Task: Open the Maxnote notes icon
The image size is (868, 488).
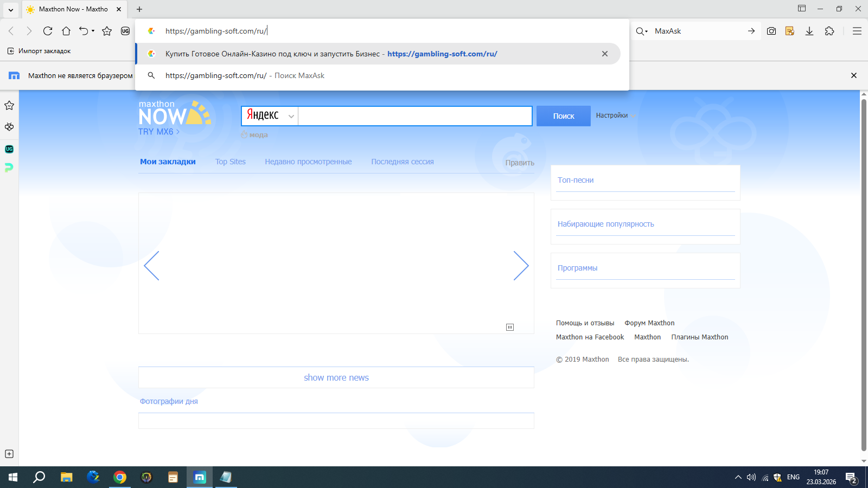Action: 790,31
